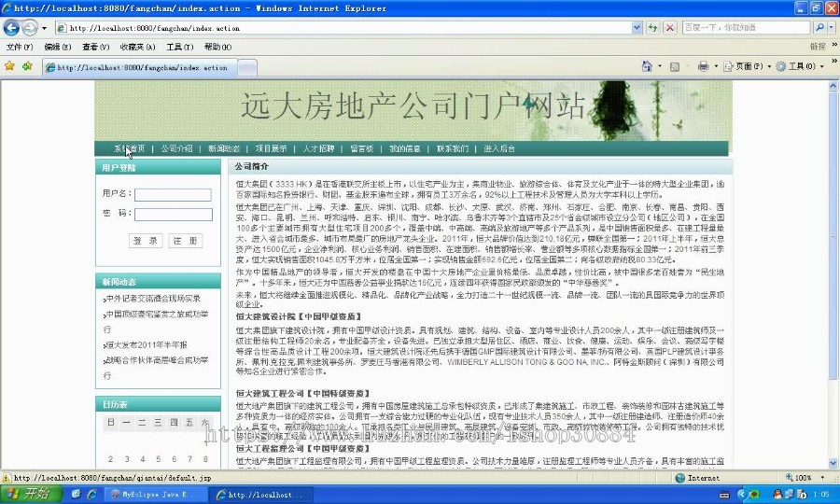
Task: Click the browser Back arrow button
Action: coord(11,27)
